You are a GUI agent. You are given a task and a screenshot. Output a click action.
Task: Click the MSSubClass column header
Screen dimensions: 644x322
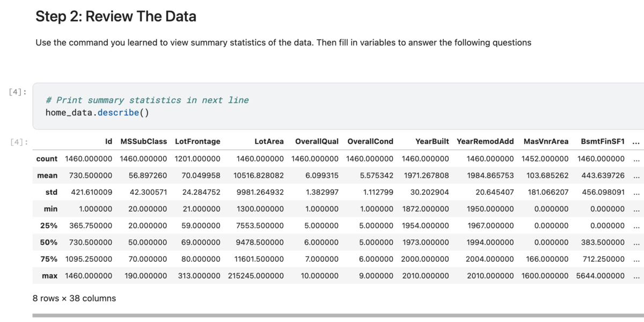pyautogui.click(x=143, y=142)
